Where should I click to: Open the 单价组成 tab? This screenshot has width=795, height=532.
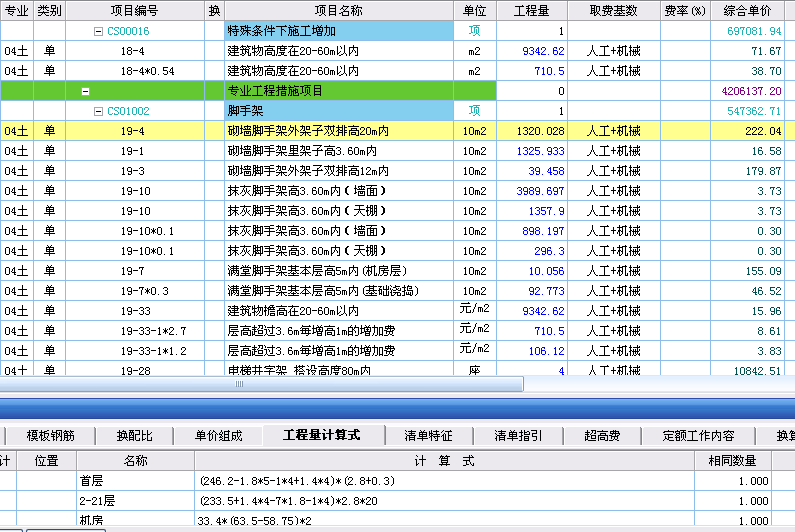[x=219, y=436]
